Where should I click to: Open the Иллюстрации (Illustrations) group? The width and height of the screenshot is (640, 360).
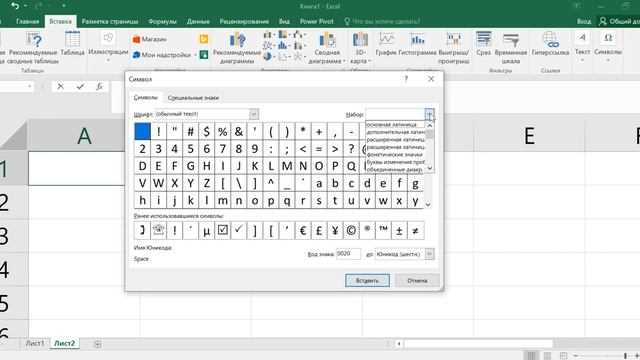coord(108,47)
